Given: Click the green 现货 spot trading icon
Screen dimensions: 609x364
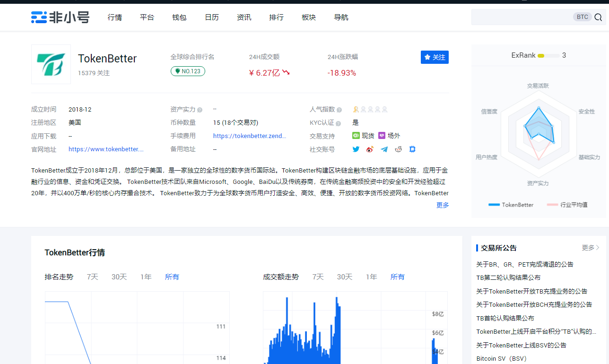Looking at the screenshot, I should click(x=356, y=136).
